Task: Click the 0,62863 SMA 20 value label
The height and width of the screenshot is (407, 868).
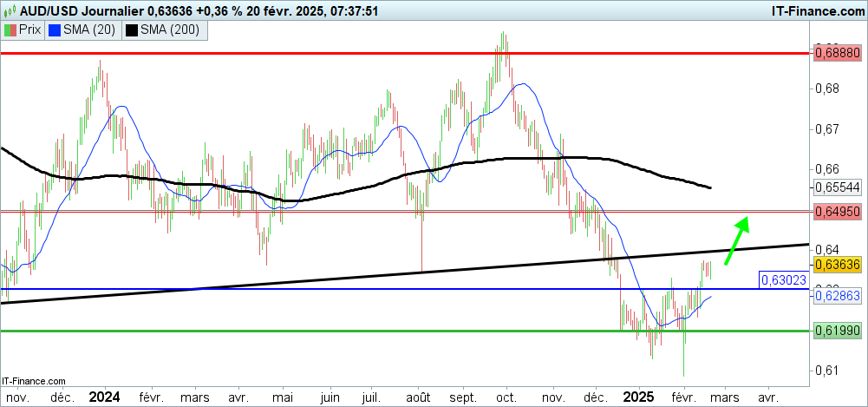Action: coord(836,296)
